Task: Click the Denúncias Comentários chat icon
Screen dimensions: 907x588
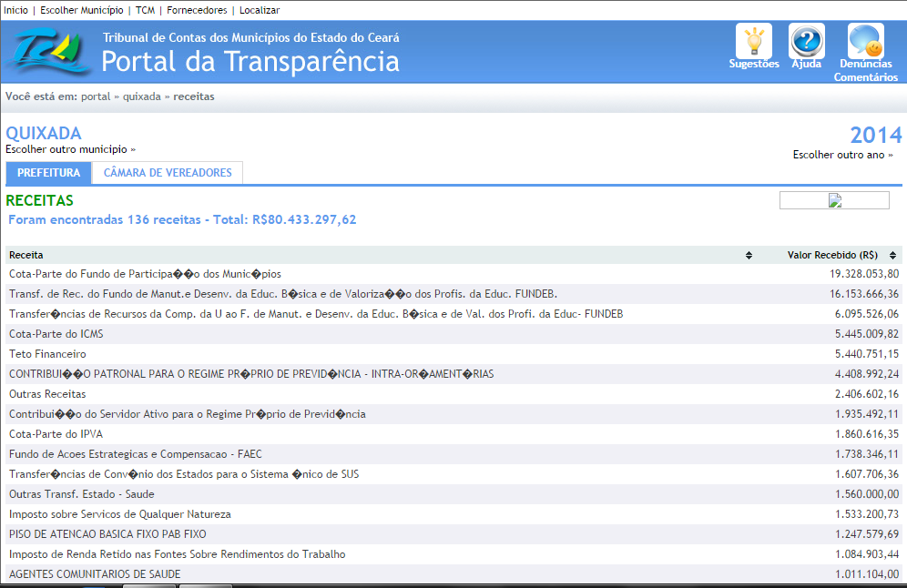Action: click(865, 42)
